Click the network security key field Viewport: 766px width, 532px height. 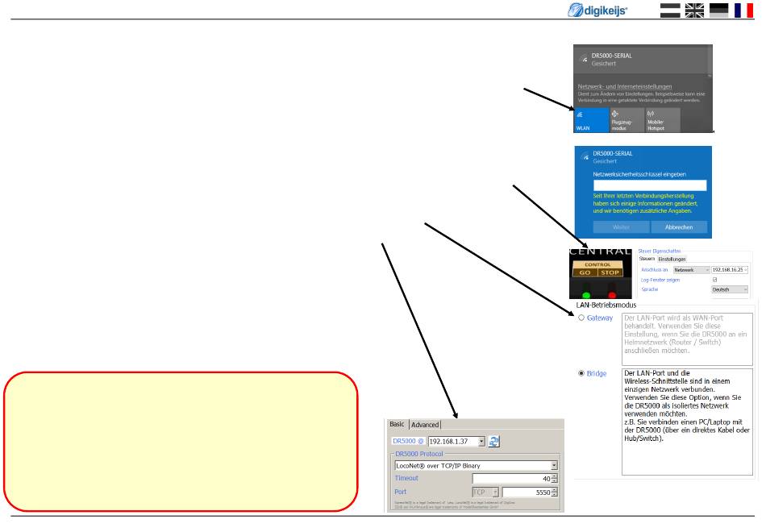pos(649,185)
